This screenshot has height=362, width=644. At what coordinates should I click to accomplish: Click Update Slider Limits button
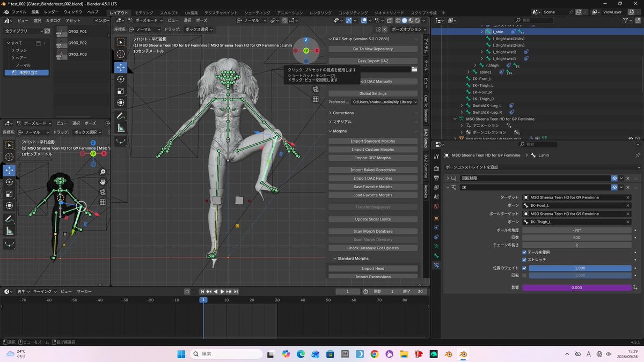click(x=373, y=219)
